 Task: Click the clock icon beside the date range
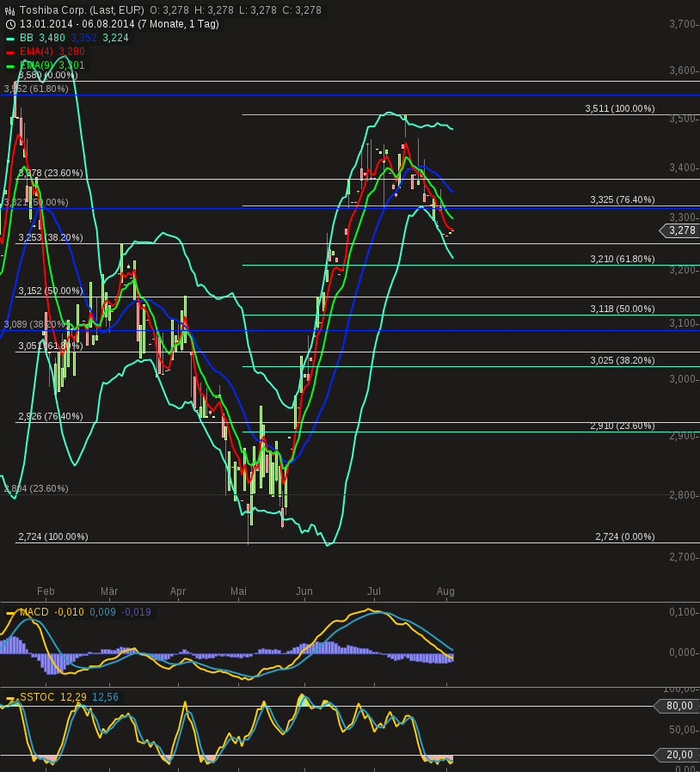[10, 24]
